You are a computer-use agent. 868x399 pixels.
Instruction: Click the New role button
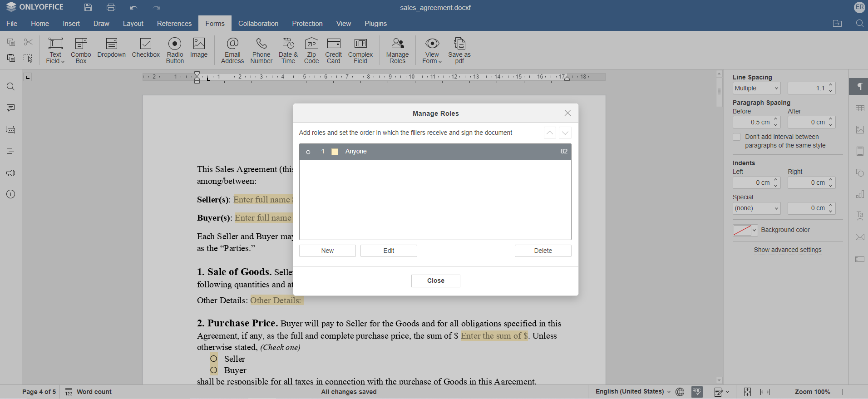click(327, 251)
